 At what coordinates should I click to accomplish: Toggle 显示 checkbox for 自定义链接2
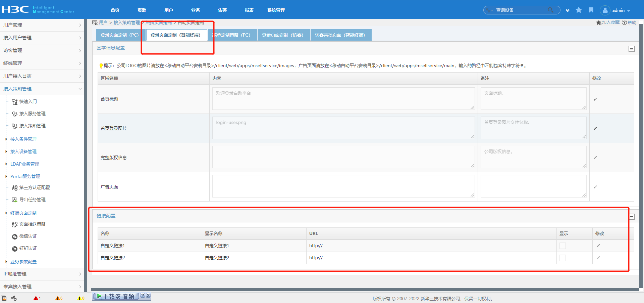pos(562,258)
